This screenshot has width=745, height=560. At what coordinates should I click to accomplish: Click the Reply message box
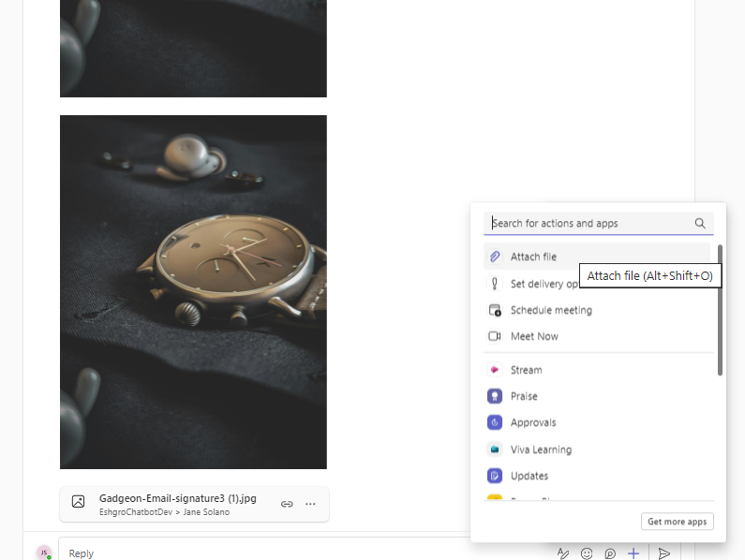304,553
